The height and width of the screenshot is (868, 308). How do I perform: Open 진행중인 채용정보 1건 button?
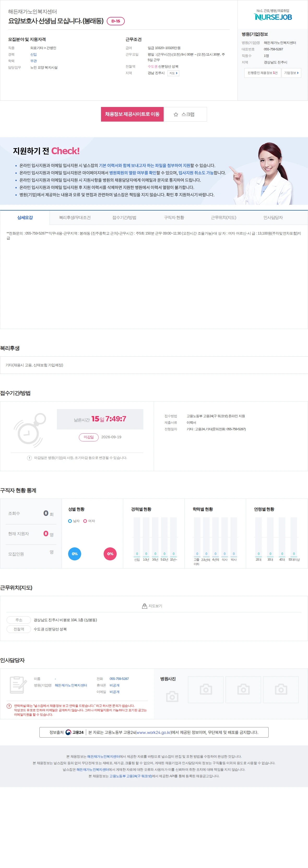pos(263,73)
